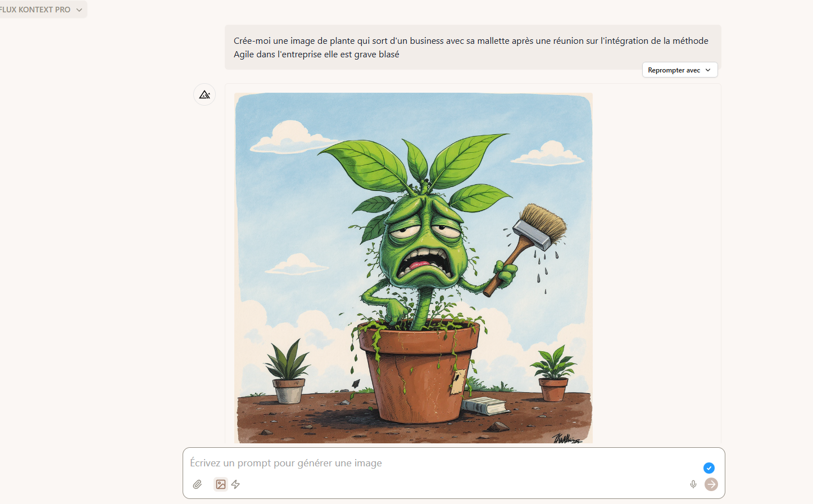Open the Reprompter avec dropdown
Screen dimensions: 813x504
pos(680,70)
